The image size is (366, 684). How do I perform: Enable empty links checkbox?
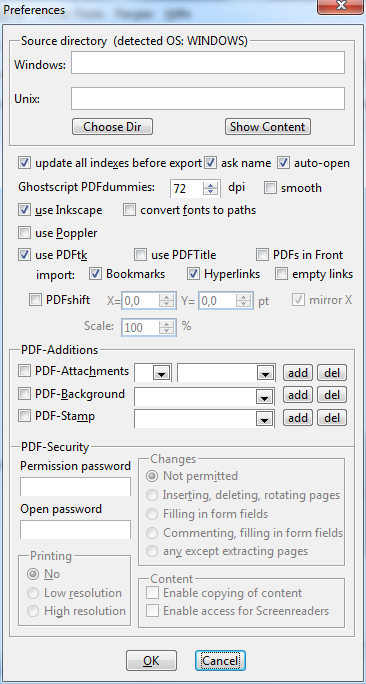pyautogui.click(x=281, y=274)
